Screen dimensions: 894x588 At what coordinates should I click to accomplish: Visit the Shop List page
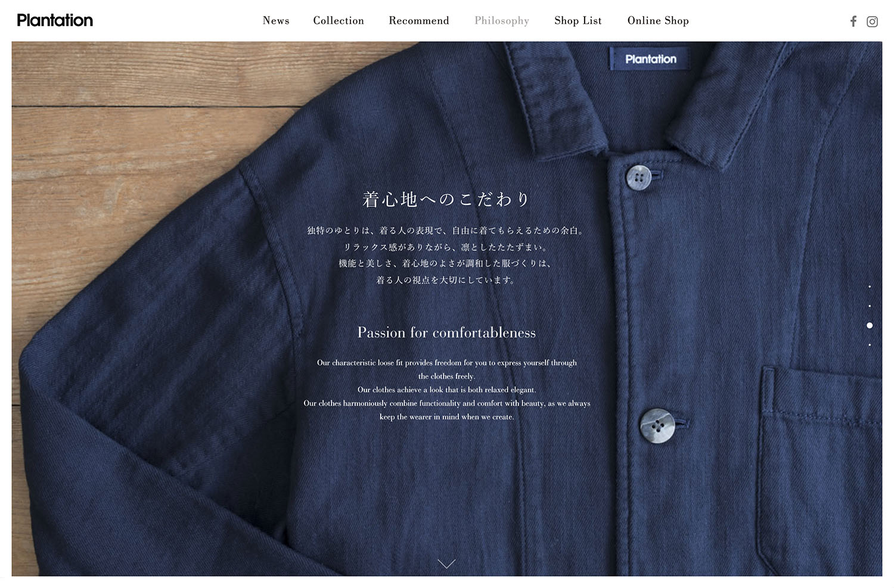pyautogui.click(x=578, y=21)
